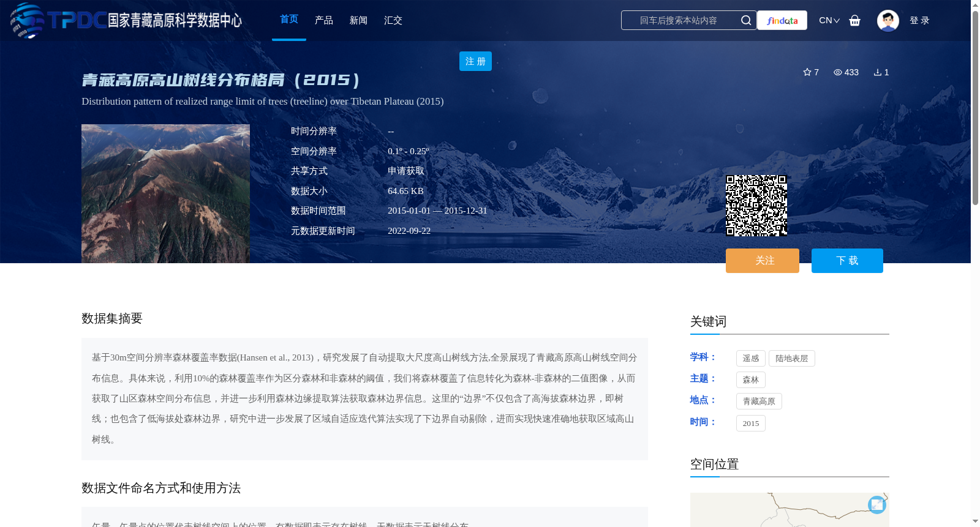Click the spatial location map preview
This screenshot has height=527, width=980.
tap(790, 510)
